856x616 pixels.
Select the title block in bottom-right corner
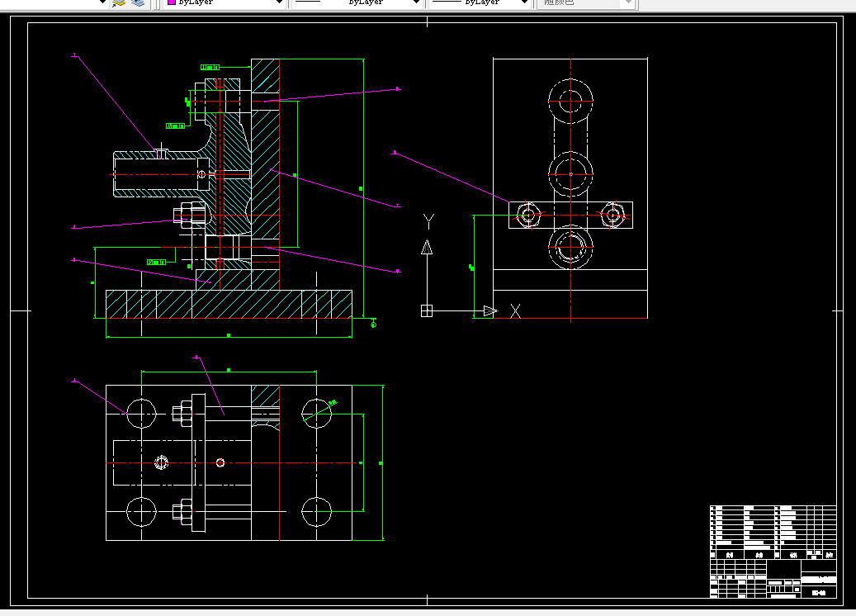[x=773, y=552]
